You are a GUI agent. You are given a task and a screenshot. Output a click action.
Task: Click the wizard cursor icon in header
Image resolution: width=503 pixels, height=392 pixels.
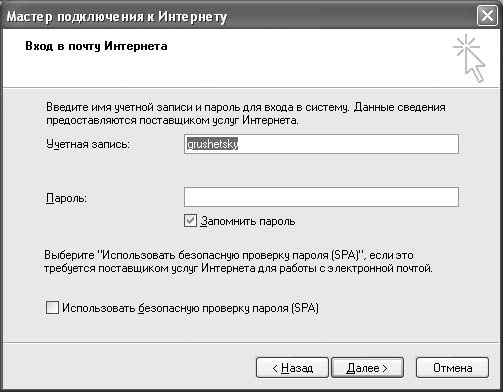click(x=469, y=58)
